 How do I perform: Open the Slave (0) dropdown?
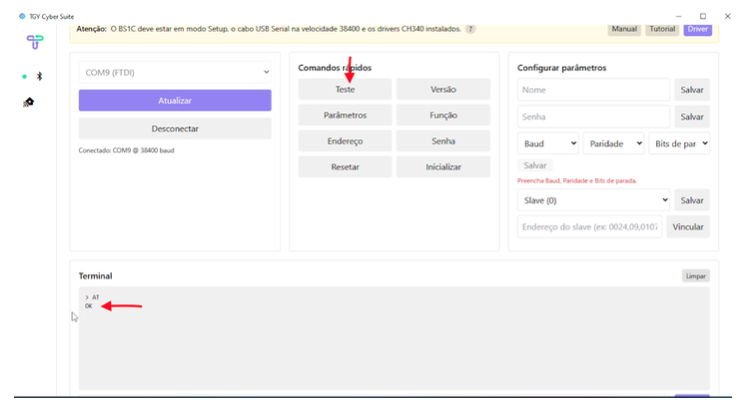[593, 200]
